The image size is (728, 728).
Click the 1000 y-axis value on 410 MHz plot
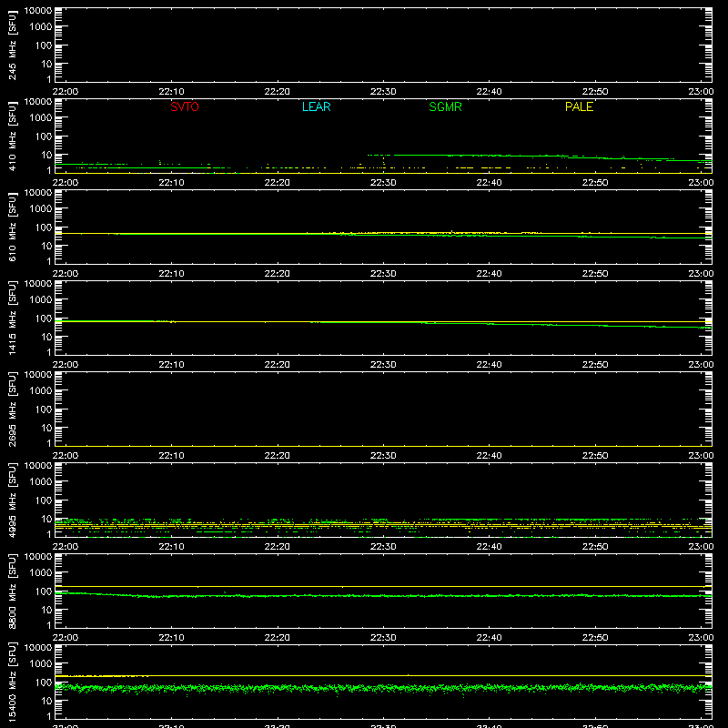pyautogui.click(x=41, y=117)
